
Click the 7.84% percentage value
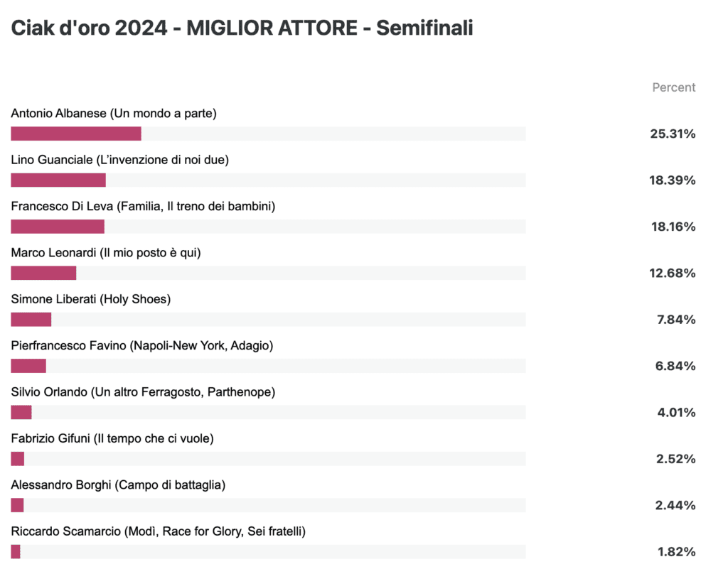(676, 319)
